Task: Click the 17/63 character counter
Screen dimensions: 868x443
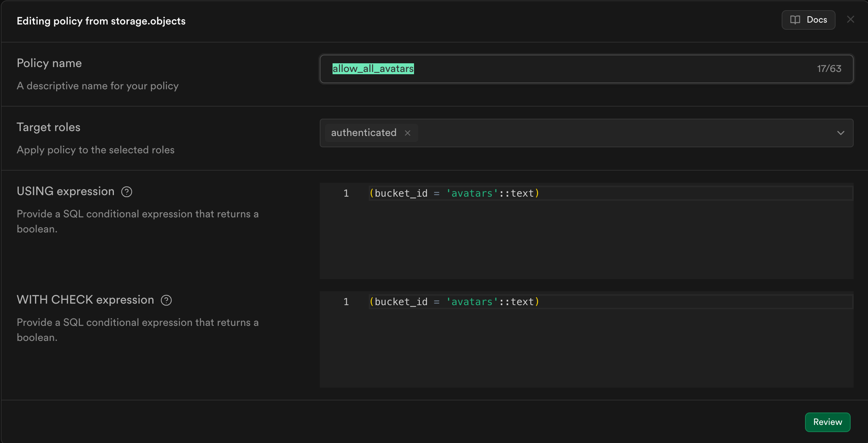Action: [x=829, y=69]
